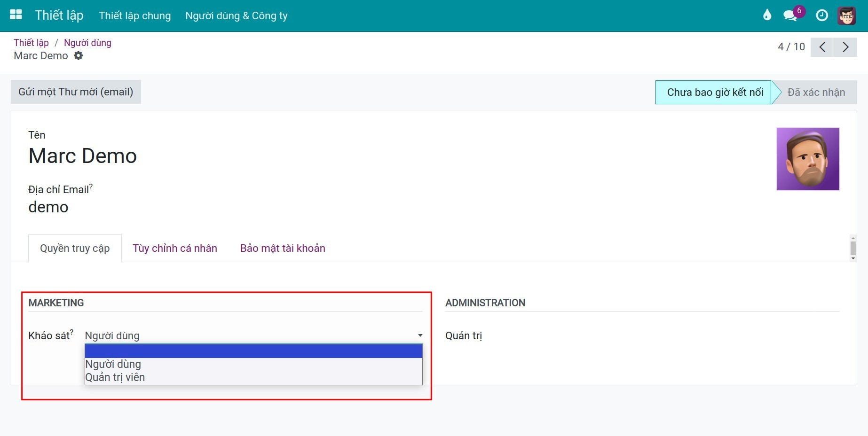Screen dimensions: 868x436
Task: Select Đã xác nhận status
Action: point(816,92)
